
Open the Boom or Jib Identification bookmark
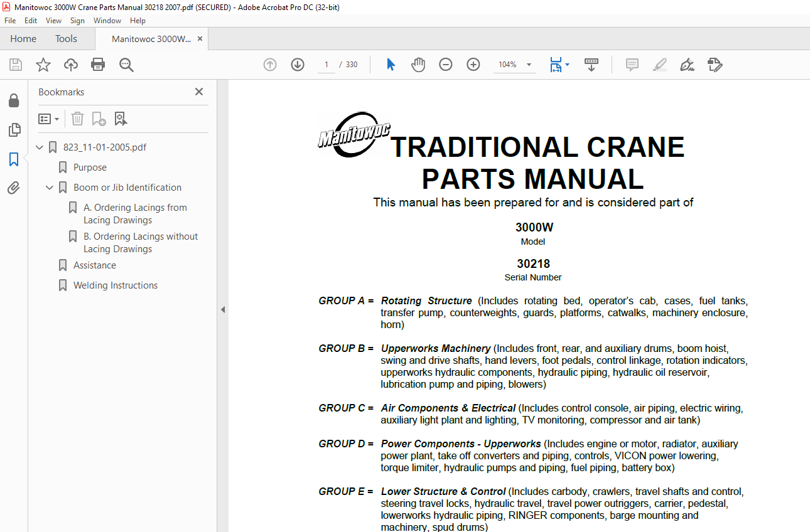coord(127,188)
